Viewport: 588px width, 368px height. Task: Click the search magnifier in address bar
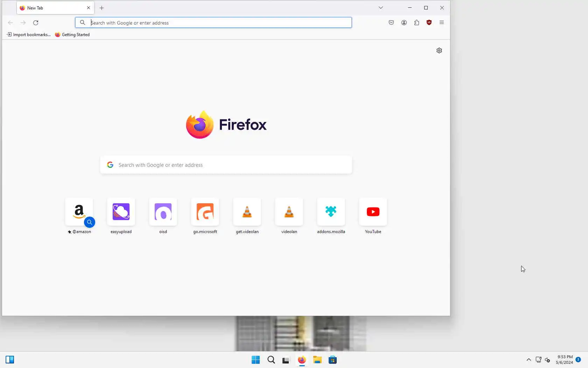pos(83,23)
